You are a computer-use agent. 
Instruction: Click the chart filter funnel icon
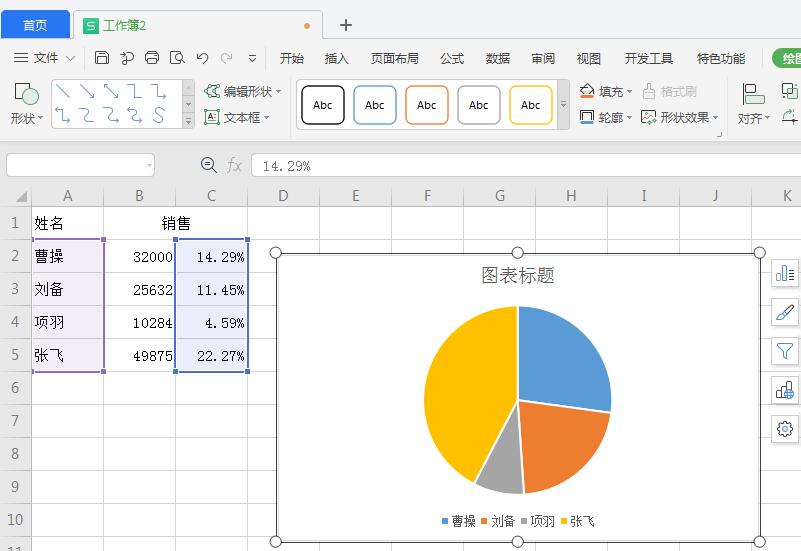[785, 351]
